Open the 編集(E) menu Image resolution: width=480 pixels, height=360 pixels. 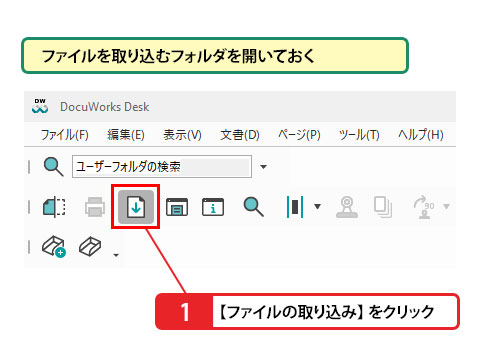126,135
